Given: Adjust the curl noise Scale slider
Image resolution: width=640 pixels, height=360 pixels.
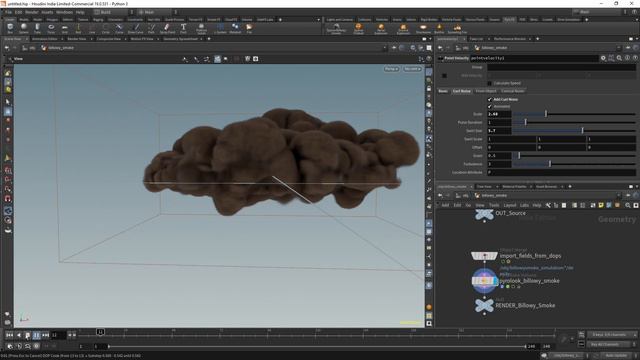Looking at the screenshot, I should [574, 114].
